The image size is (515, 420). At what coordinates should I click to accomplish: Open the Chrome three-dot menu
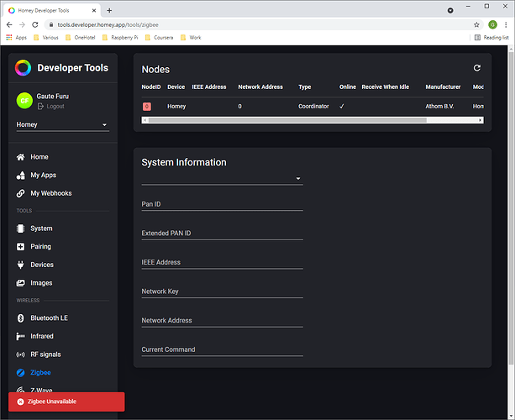[x=506, y=24]
